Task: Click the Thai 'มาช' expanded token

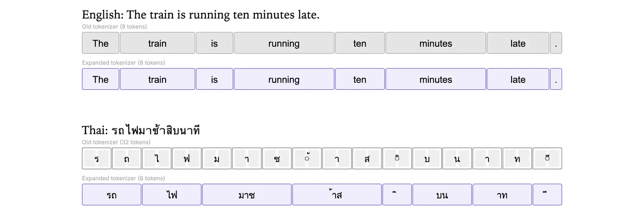Action: [247, 195]
